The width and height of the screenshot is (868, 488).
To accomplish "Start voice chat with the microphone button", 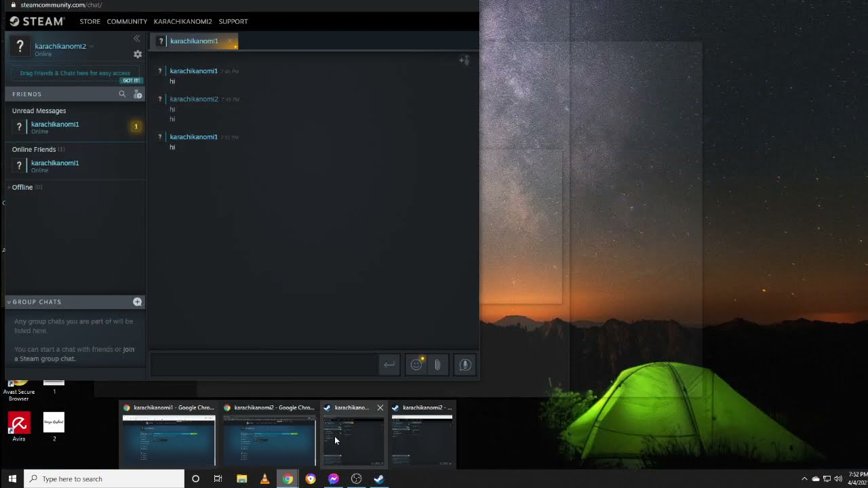I will tap(465, 365).
